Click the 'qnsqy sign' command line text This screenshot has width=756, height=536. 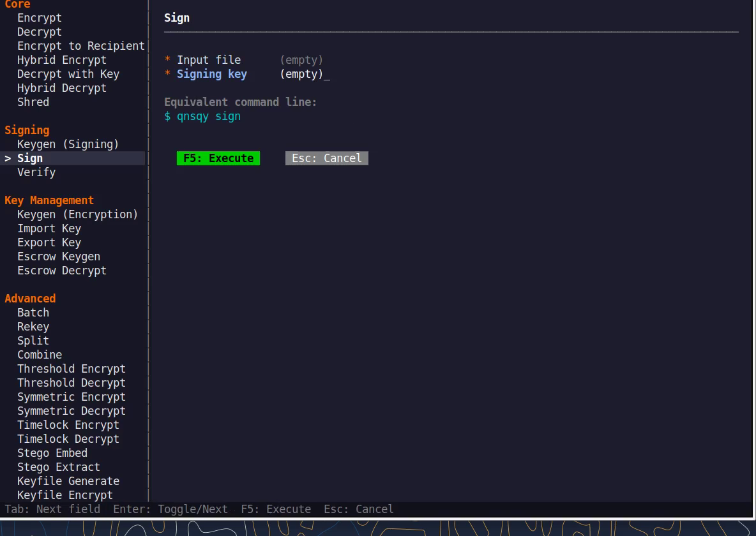coord(209,116)
